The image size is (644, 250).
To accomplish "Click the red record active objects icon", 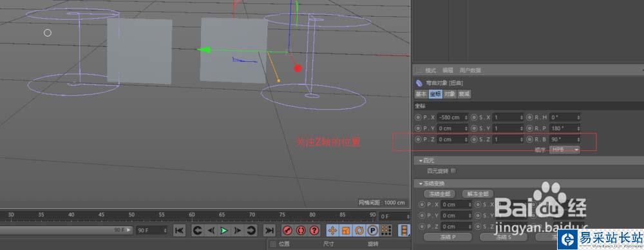I will [x=287, y=230].
